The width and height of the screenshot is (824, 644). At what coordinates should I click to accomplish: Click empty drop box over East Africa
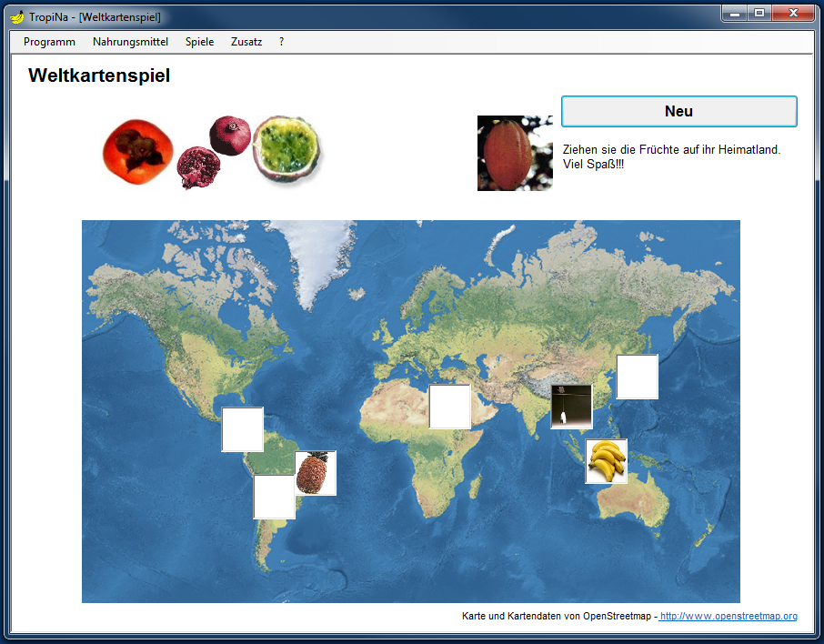point(449,407)
